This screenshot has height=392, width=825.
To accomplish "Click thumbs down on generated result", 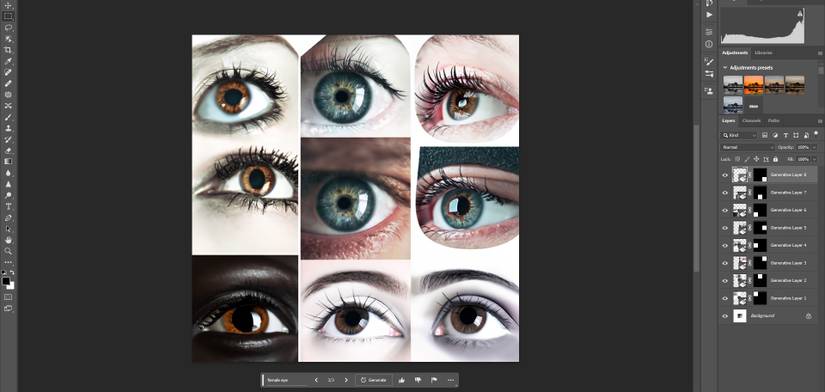I will point(418,380).
